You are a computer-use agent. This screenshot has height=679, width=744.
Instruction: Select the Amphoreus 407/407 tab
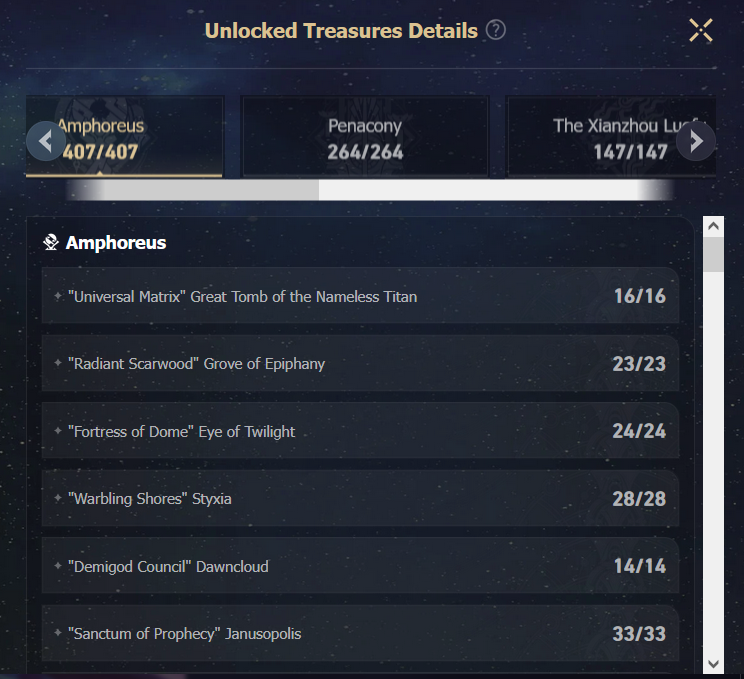124,137
